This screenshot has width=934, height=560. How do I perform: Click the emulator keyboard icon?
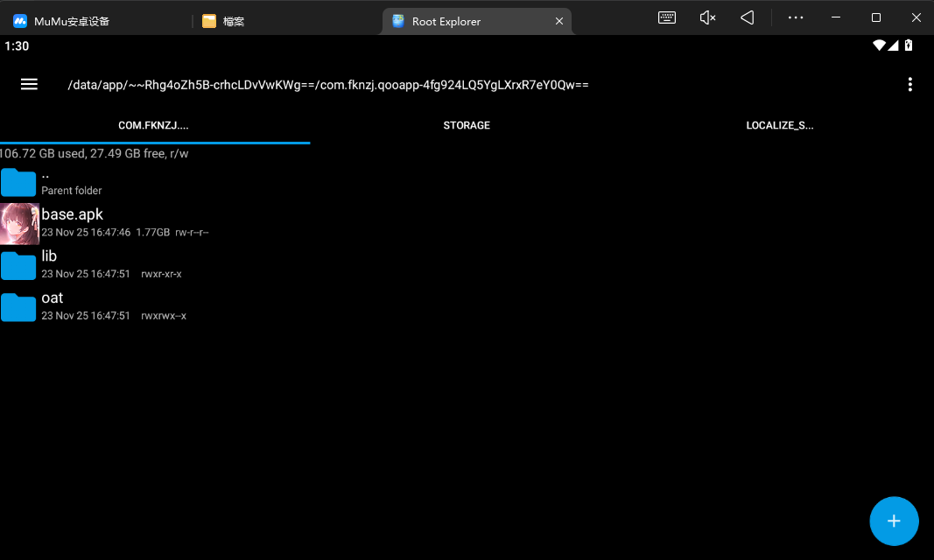pyautogui.click(x=666, y=17)
